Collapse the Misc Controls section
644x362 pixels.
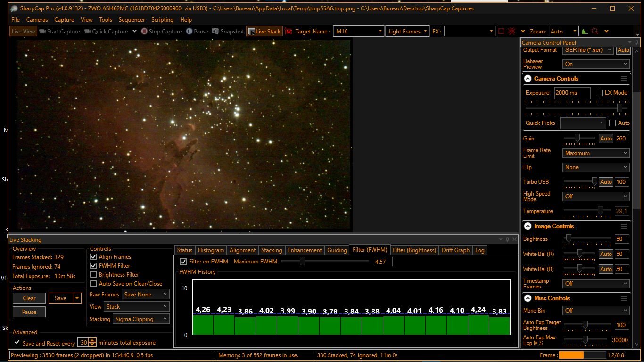528,298
